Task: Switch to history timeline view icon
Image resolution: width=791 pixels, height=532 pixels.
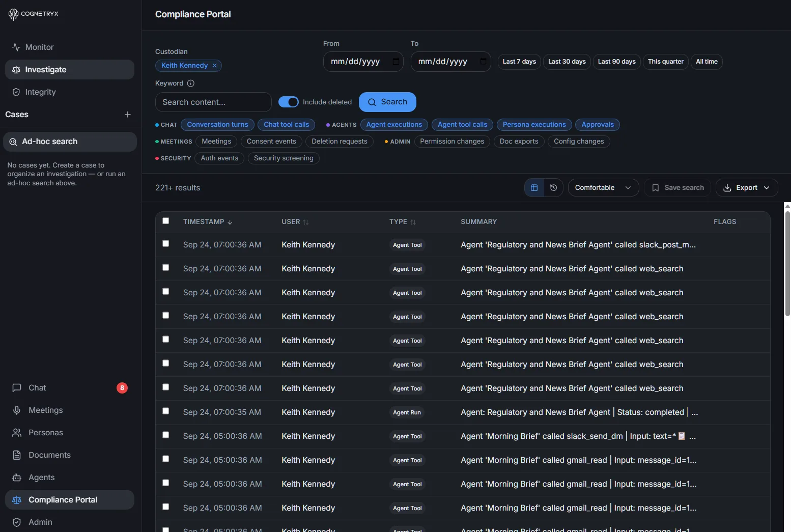Action: click(554, 188)
